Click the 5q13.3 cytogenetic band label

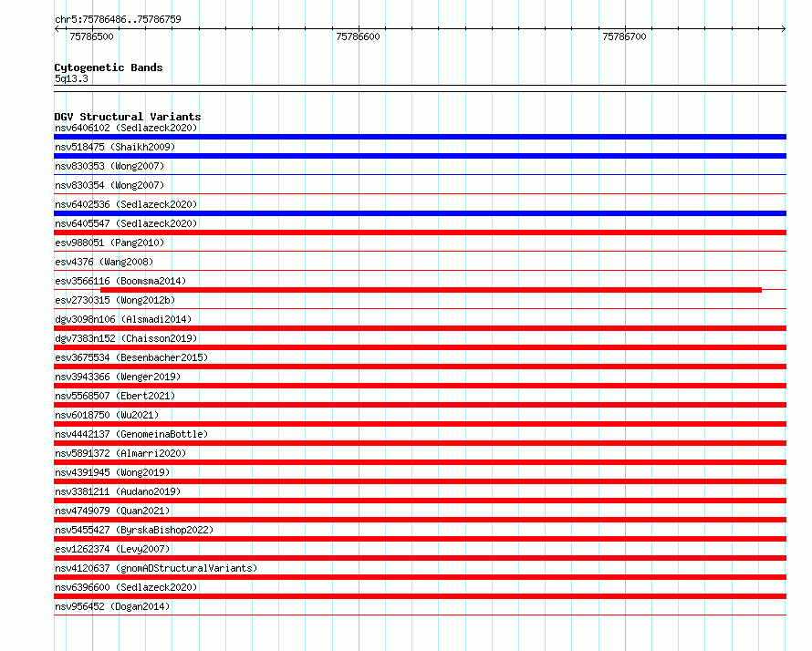click(71, 78)
